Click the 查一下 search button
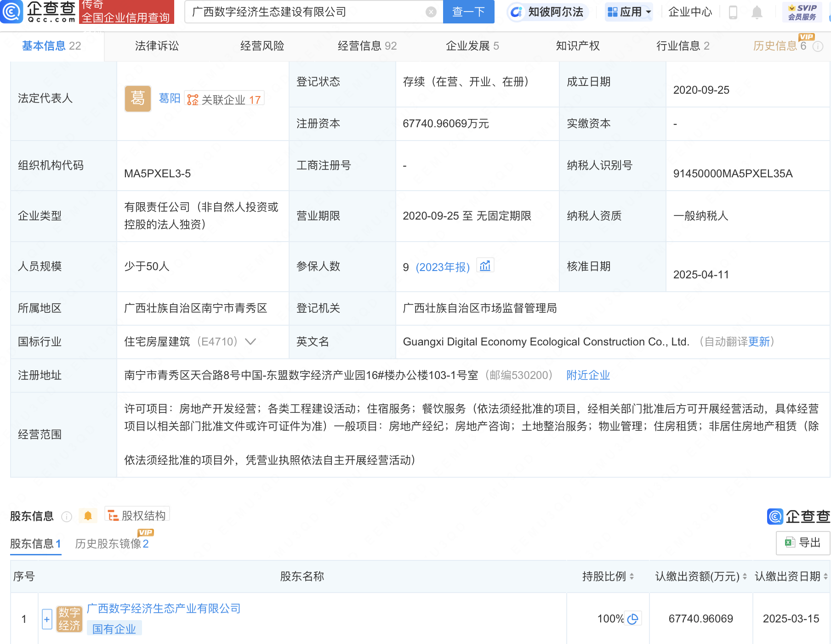This screenshot has width=831, height=644. click(468, 12)
